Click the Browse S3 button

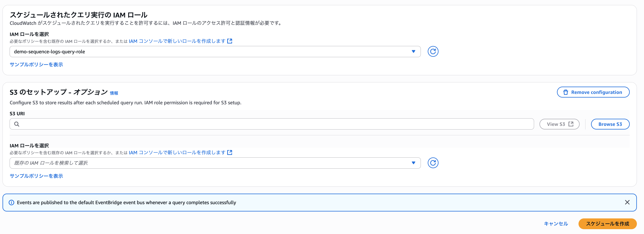tap(610, 124)
